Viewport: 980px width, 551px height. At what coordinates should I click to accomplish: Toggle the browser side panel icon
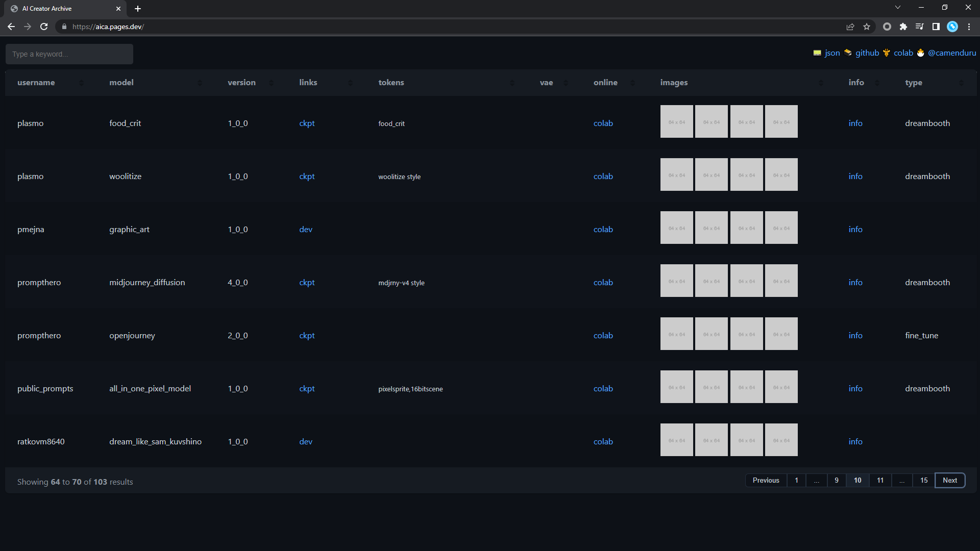click(936, 27)
